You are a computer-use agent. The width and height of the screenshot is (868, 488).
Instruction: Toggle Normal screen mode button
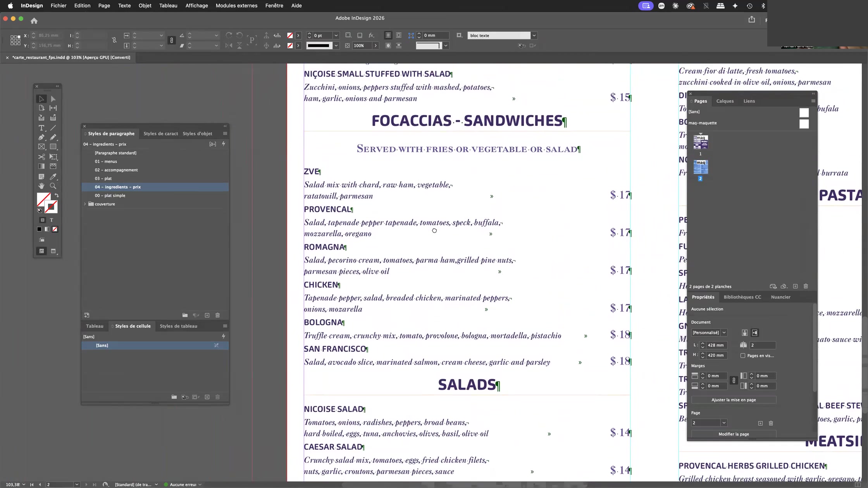coord(41,251)
